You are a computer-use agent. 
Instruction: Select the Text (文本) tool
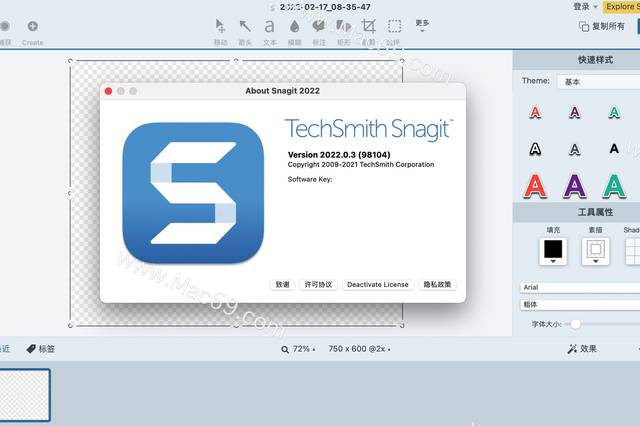269,27
